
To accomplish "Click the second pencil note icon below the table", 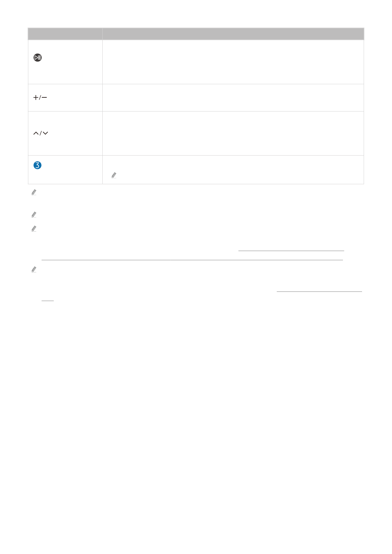I will pos(34,214).
